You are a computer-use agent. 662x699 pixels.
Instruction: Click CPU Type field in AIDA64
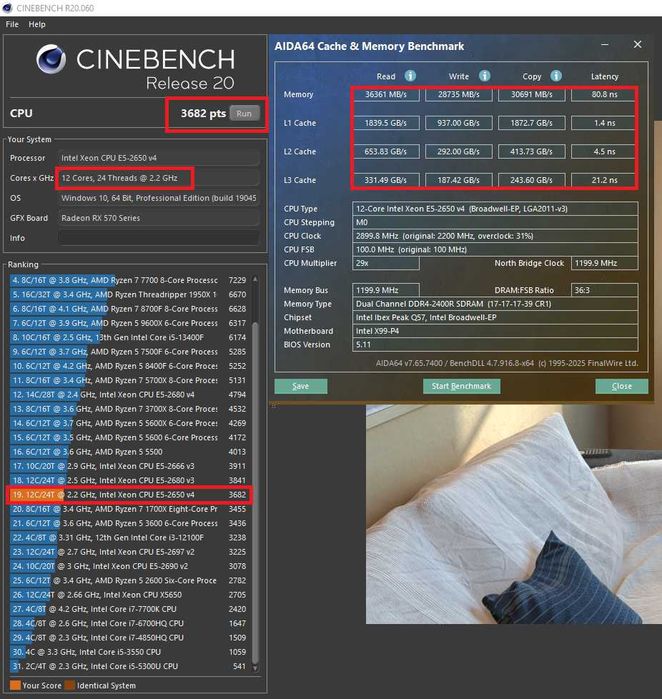click(495, 209)
